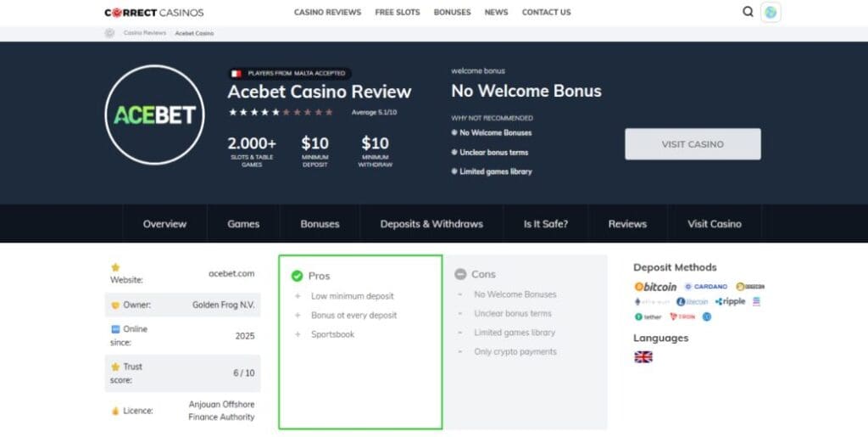Click the breadcrumb home icon
868x437 pixels.
pyautogui.click(x=109, y=33)
